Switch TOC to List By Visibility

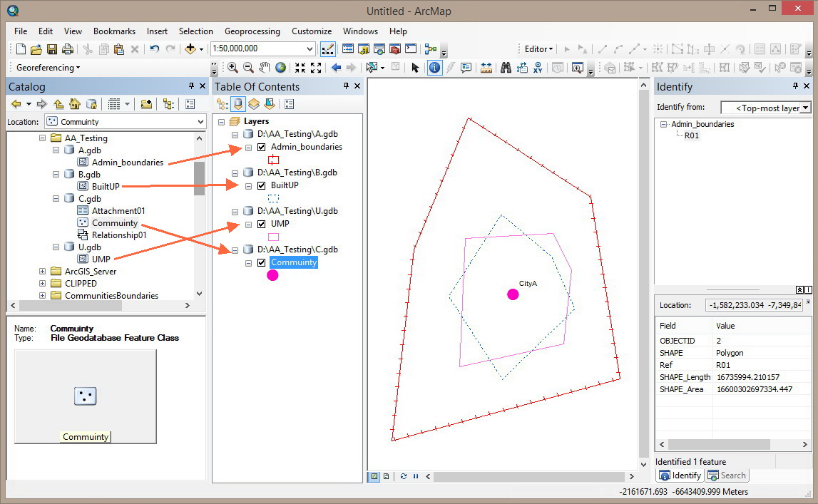(254, 104)
